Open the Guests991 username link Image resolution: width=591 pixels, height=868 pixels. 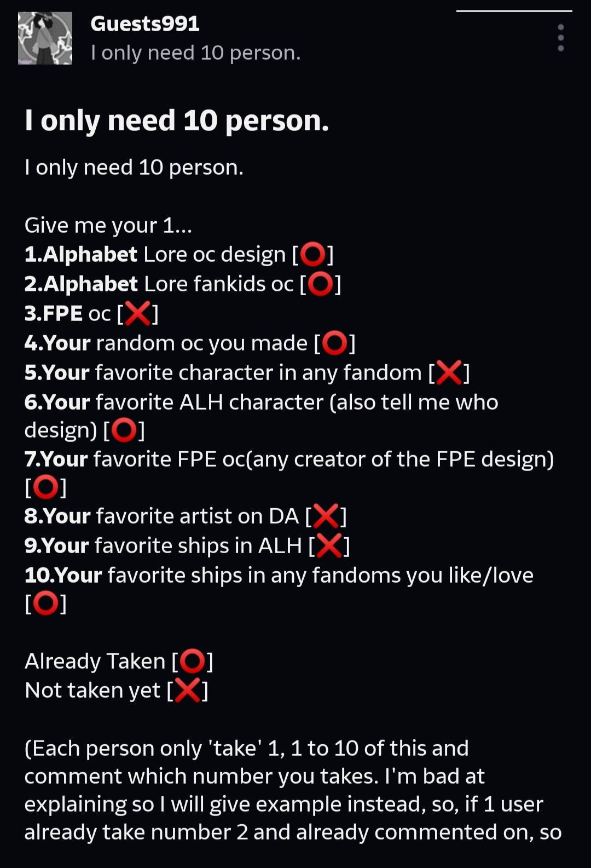[x=145, y=24]
